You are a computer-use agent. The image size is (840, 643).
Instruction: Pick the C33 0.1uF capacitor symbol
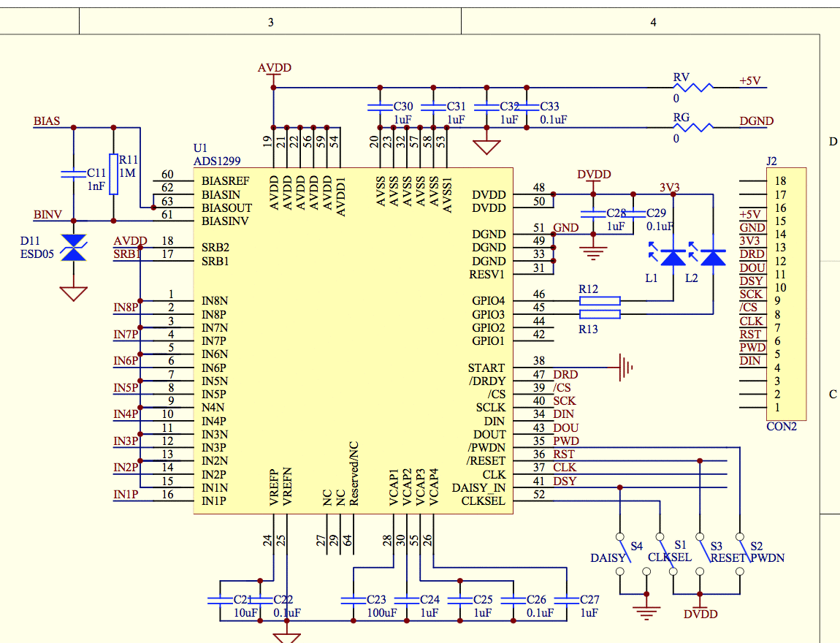click(527, 107)
